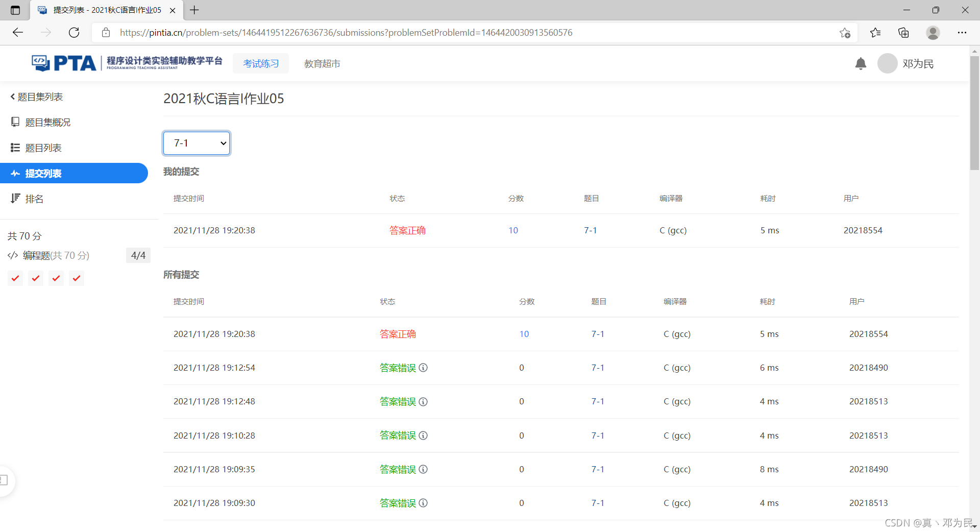980x532 pixels.
Task: Open a new browser tab
Action: pyautogui.click(x=194, y=10)
